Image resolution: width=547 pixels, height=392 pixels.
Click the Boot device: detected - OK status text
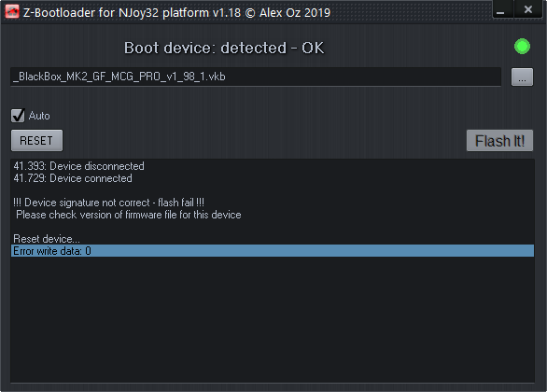pyautogui.click(x=224, y=48)
